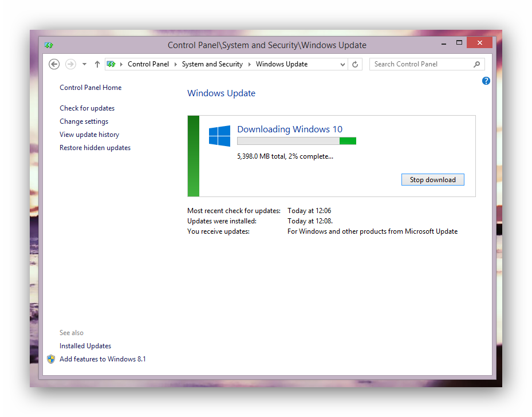This screenshot has height=417, width=532.
Task: Click the Forward navigation arrow
Action: coord(70,64)
